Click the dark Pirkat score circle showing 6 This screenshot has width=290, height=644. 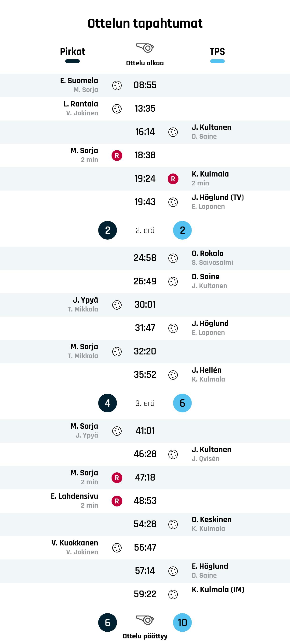pos(107,623)
